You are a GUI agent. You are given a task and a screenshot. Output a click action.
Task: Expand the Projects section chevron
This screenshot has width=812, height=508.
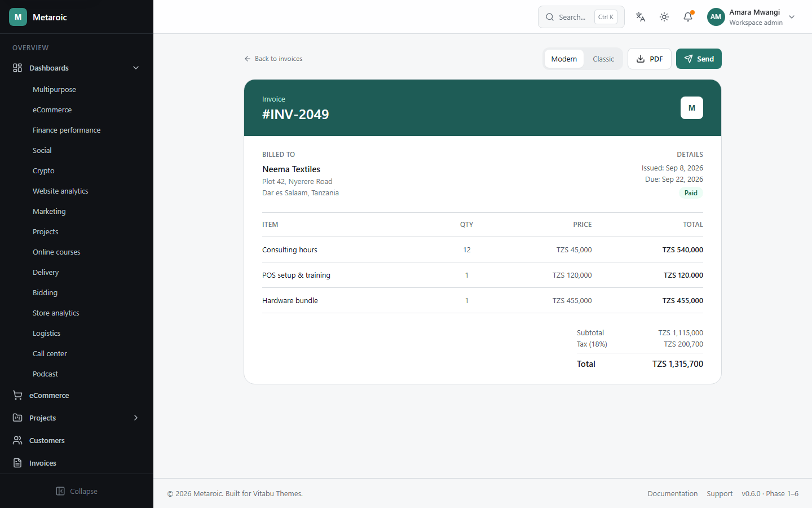point(136,418)
